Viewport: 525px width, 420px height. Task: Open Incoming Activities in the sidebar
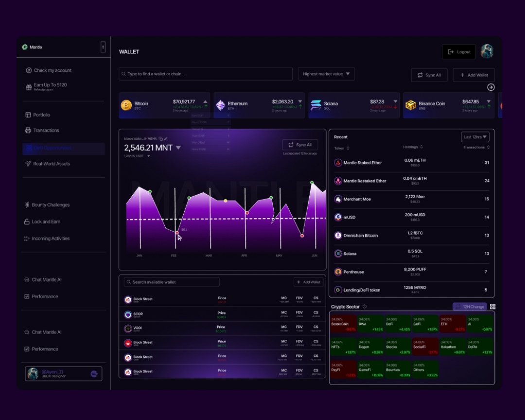pos(47,238)
